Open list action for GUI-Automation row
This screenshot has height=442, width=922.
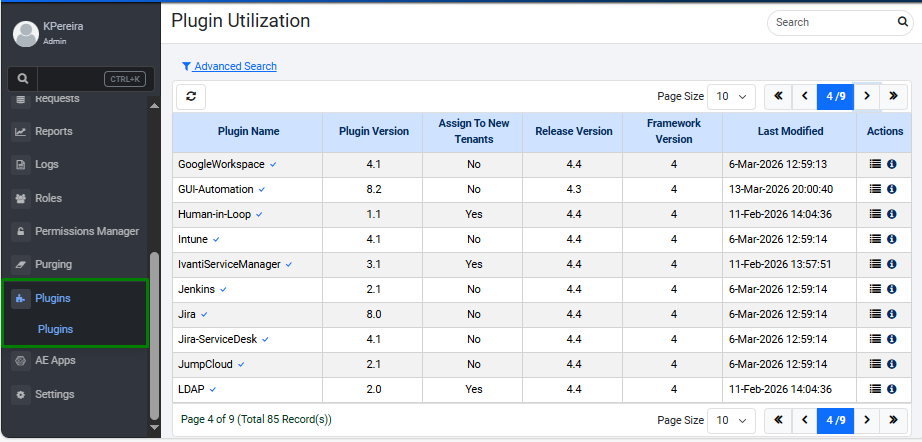[x=875, y=189]
